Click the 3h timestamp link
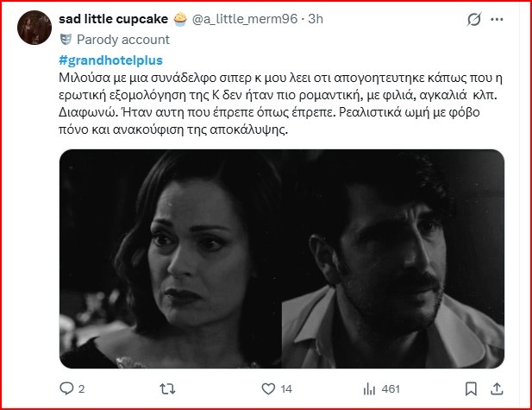 click(x=316, y=19)
